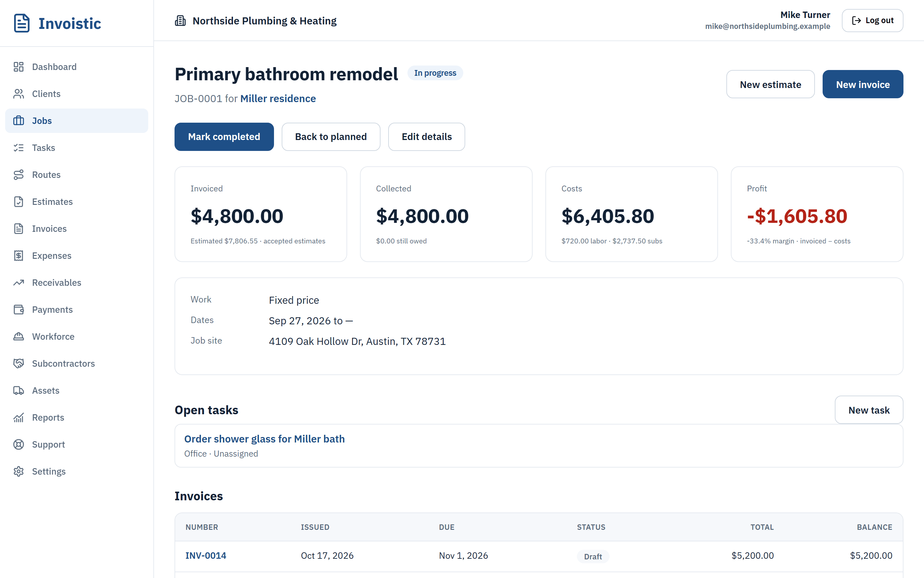Click the Estimates document-check icon

coord(19,201)
